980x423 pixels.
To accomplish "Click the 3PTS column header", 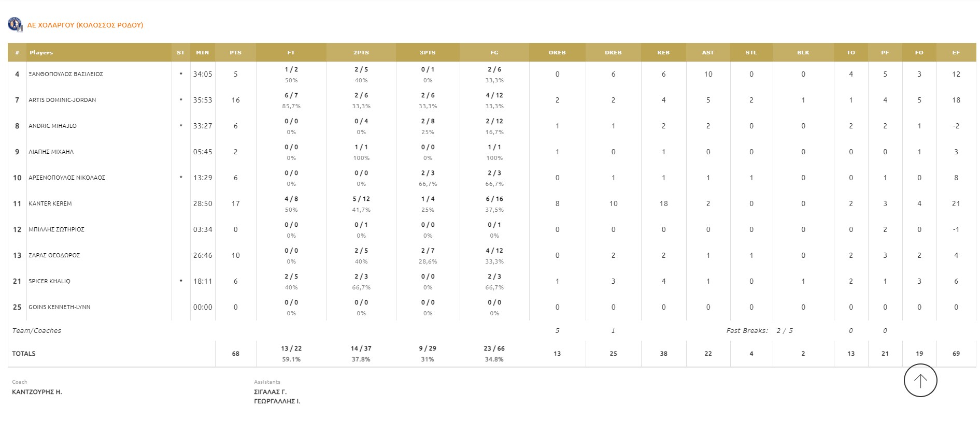I will [x=427, y=52].
